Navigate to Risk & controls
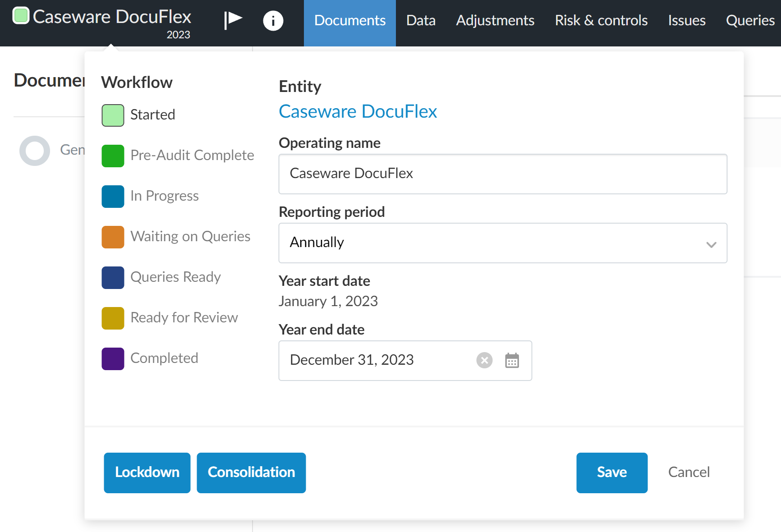This screenshot has height=532, width=781. pyautogui.click(x=601, y=20)
